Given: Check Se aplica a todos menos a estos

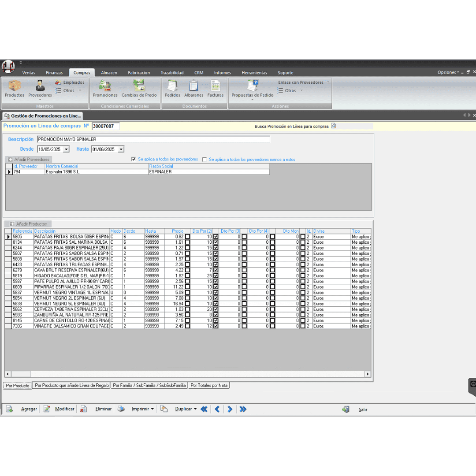Looking at the screenshot, I should pyautogui.click(x=205, y=160).
